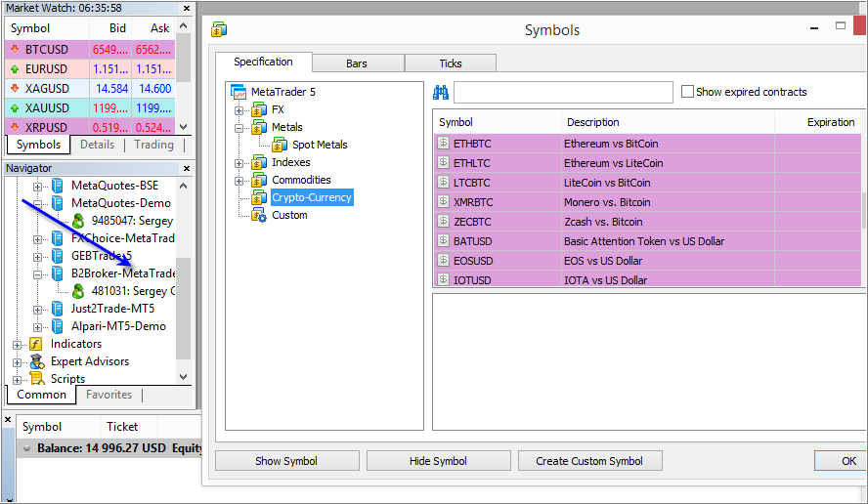Image resolution: width=868 pixels, height=504 pixels.
Task: Expand the GEBTrade server node
Action: tap(37, 257)
